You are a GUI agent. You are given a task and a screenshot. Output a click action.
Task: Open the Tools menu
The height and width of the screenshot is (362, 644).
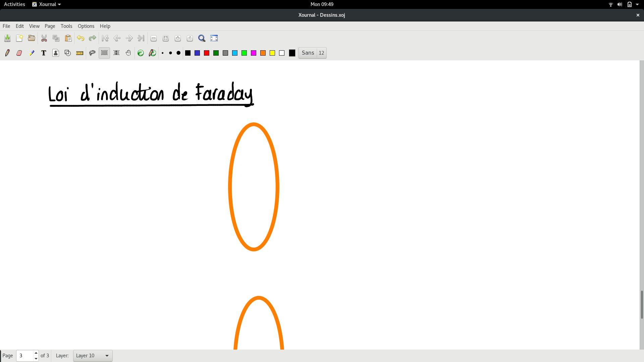pos(66,26)
